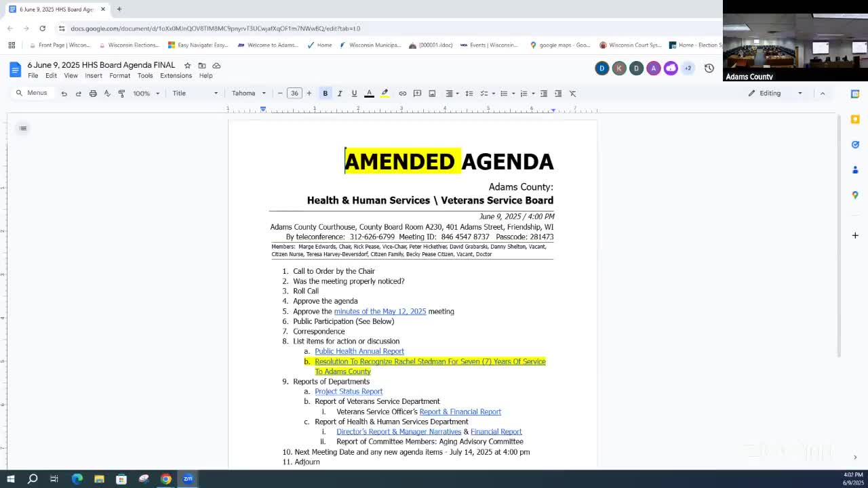Open the Public Health Annual Report link

[359, 351]
